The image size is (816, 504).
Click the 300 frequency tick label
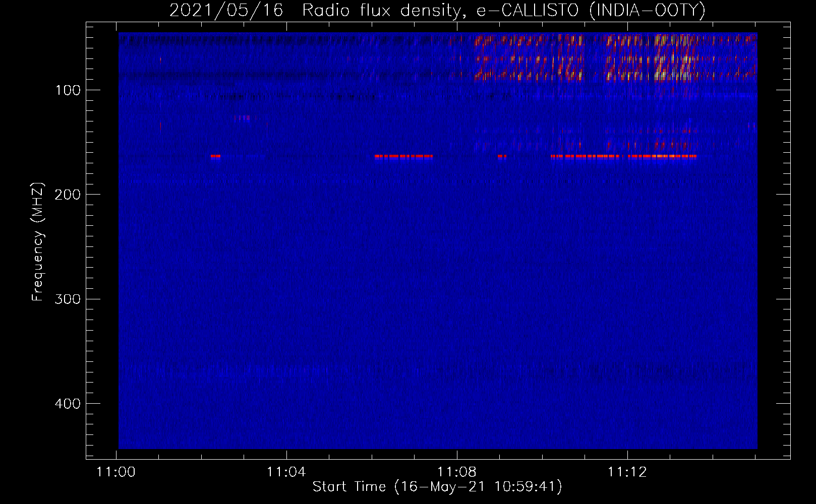pyautogui.click(x=68, y=299)
